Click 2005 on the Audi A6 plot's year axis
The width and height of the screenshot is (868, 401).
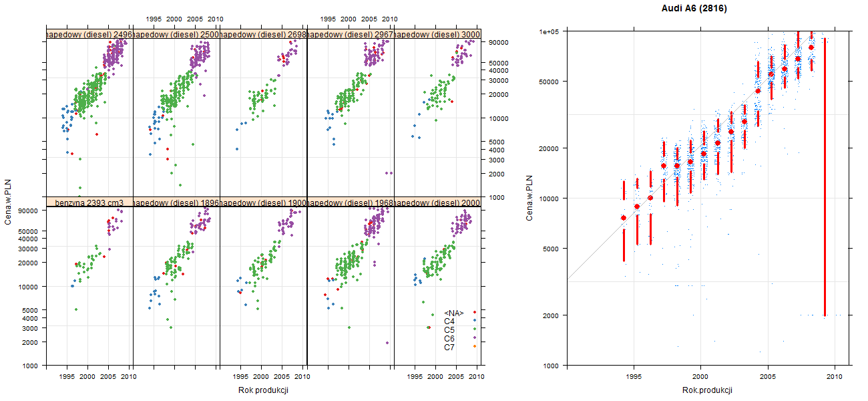click(x=768, y=377)
